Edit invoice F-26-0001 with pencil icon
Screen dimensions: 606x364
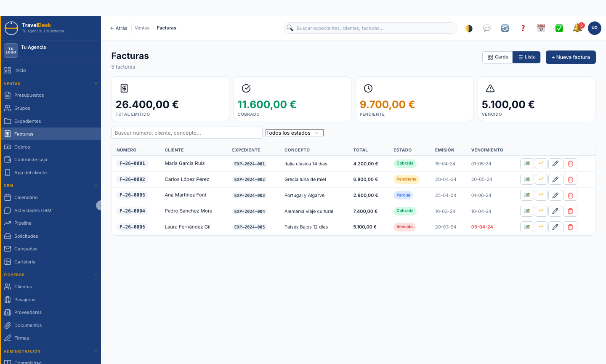coord(555,164)
